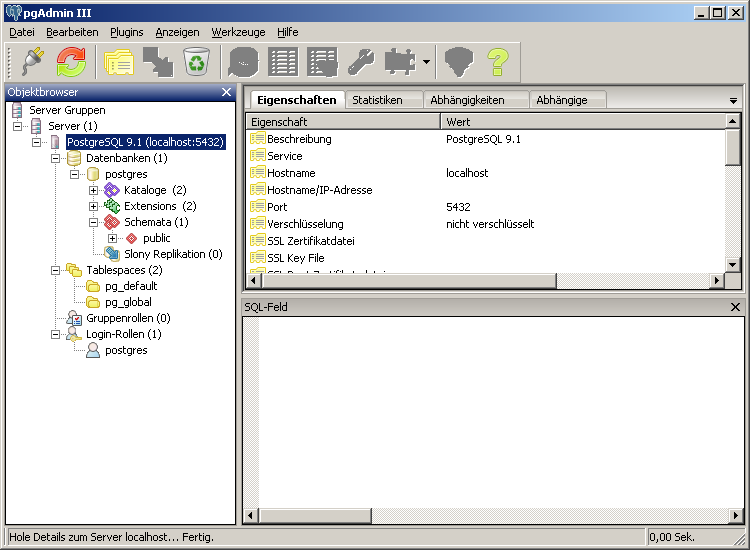Viewport: 750px width, 550px height.
Task: Select the pg_default tablespace
Action: pyautogui.click(x=131, y=286)
